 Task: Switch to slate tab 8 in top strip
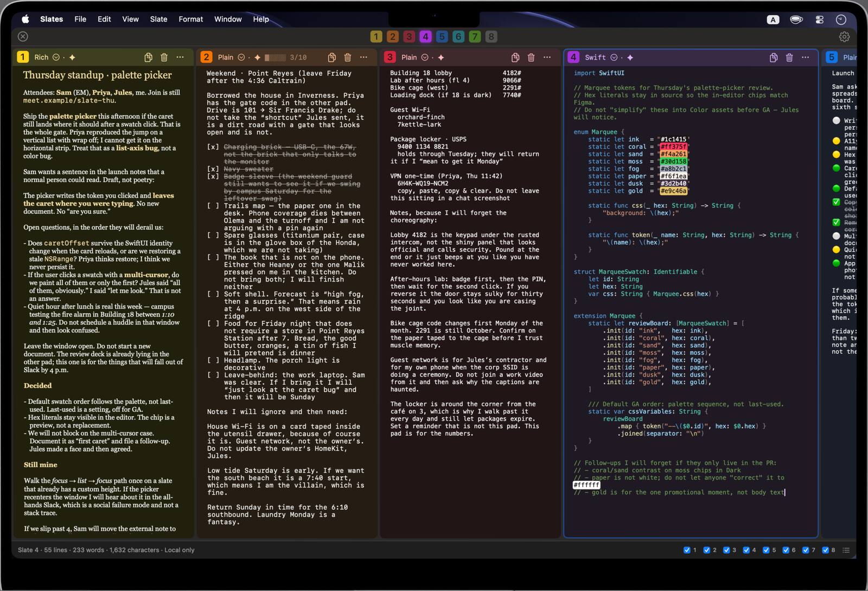coord(491,36)
